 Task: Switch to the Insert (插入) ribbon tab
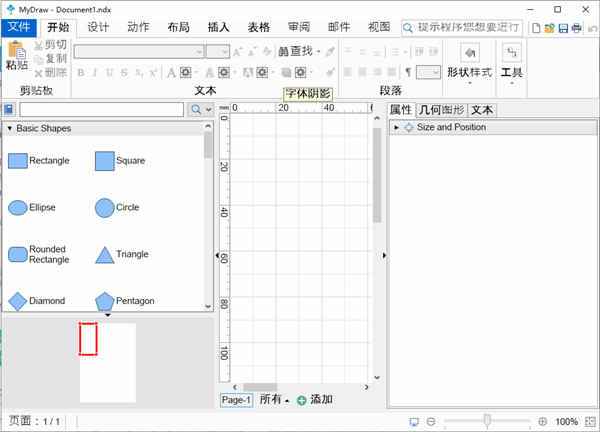(x=218, y=27)
